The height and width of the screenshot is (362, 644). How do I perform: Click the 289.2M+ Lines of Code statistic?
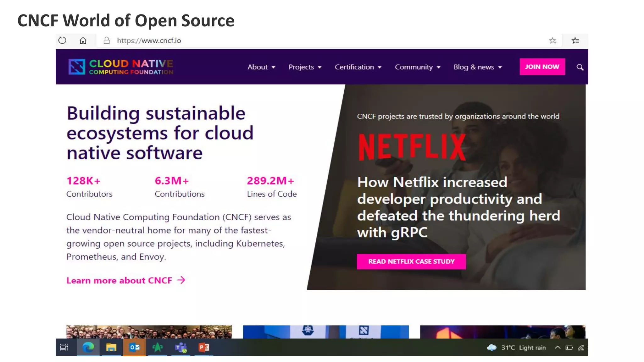tap(272, 187)
